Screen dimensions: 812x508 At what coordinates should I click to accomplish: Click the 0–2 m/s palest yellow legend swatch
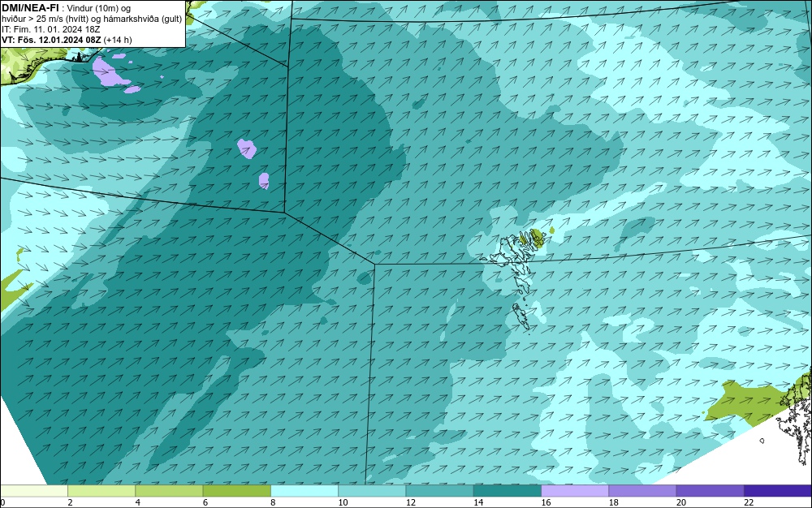pyautogui.click(x=33, y=490)
